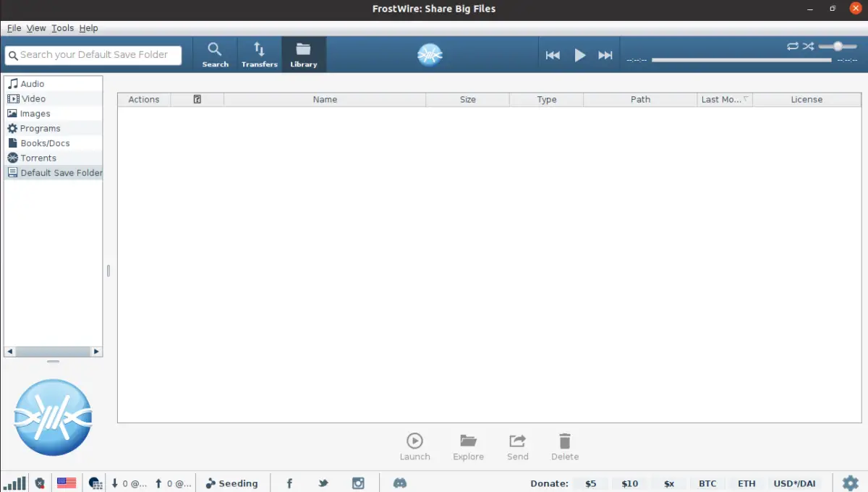Toggle repeat playback mode

pos(793,46)
